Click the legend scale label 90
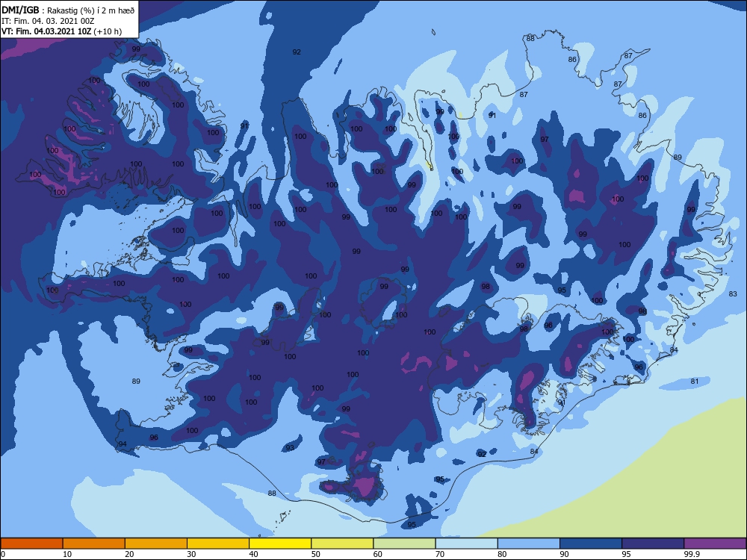747x560 pixels. 564,554
